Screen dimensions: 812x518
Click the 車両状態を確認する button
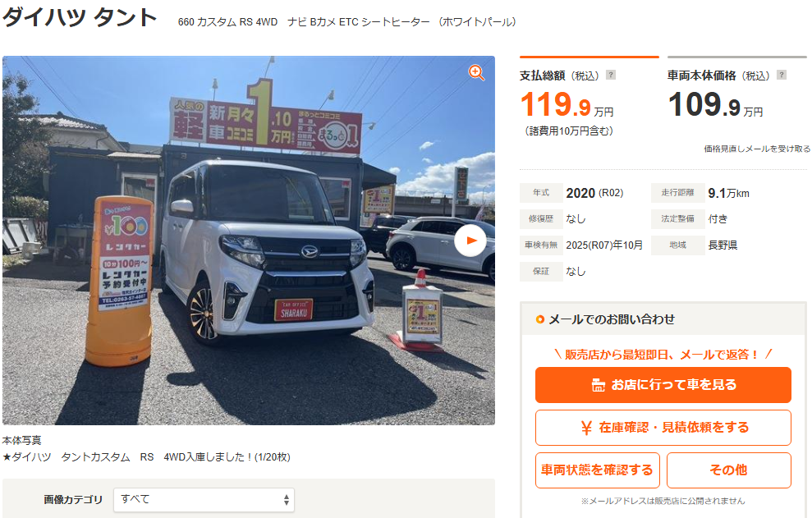(598, 470)
